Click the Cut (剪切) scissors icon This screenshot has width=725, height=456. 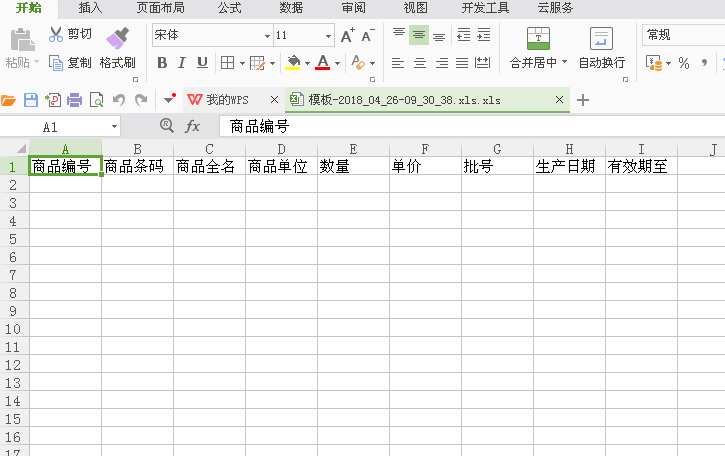point(56,35)
